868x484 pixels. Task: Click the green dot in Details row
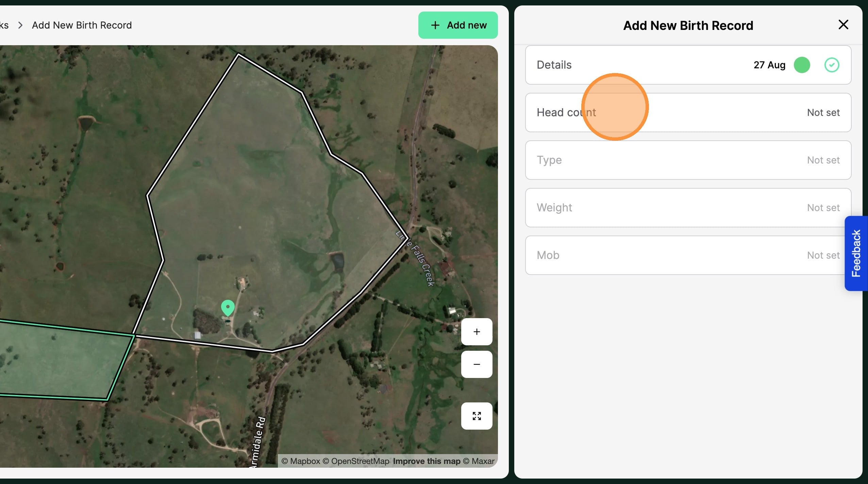pyautogui.click(x=802, y=65)
